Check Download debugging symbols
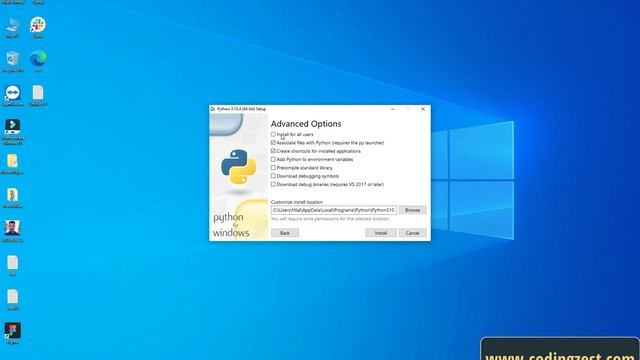The height and width of the screenshot is (360, 640). click(x=273, y=176)
